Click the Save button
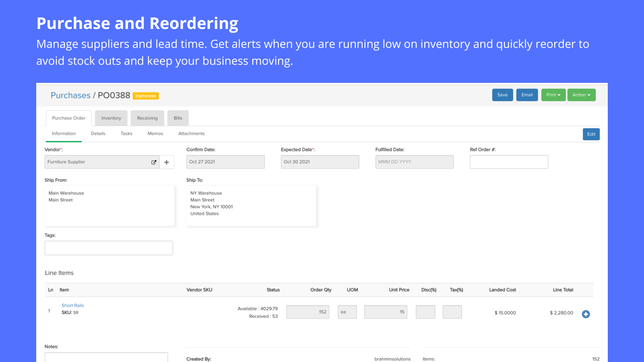Image resolution: width=644 pixels, height=362 pixels. [502, 95]
